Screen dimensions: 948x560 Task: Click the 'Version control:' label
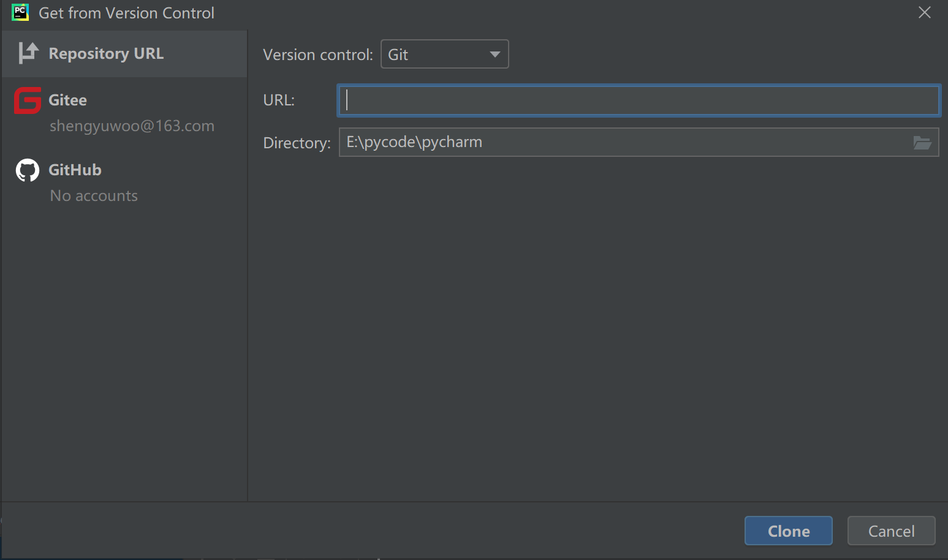[x=318, y=55]
